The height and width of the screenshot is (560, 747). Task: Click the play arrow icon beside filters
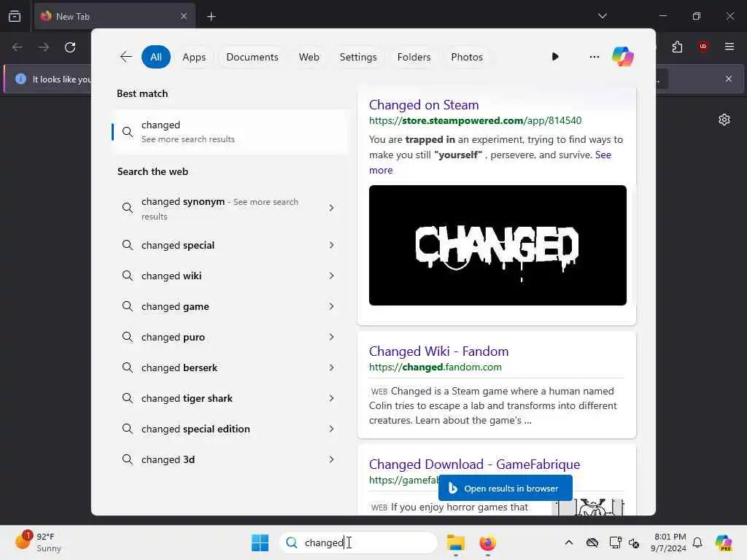tap(555, 57)
